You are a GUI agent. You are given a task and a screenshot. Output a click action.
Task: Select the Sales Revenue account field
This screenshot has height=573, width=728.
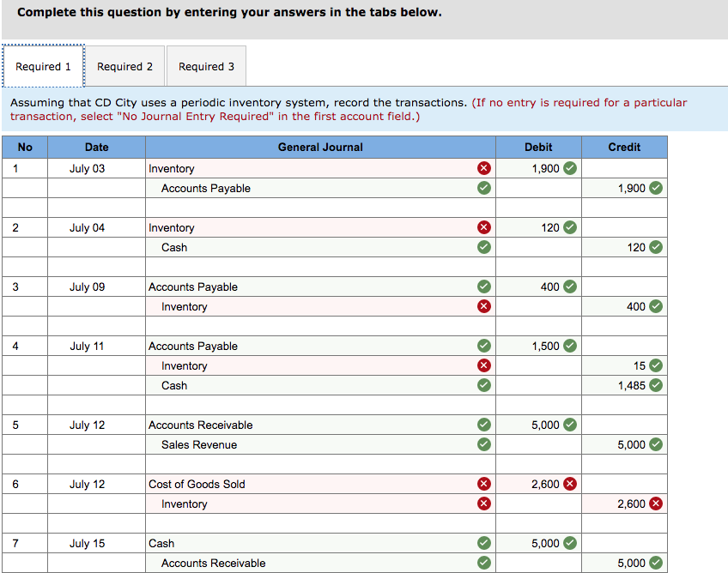(x=320, y=444)
